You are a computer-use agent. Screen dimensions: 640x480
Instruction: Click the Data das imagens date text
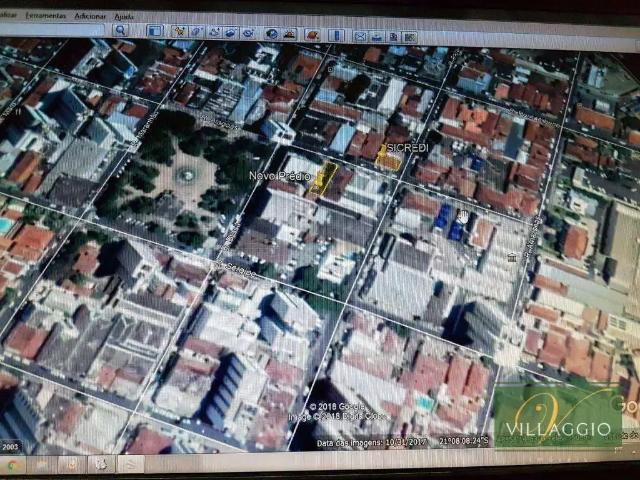371,442
